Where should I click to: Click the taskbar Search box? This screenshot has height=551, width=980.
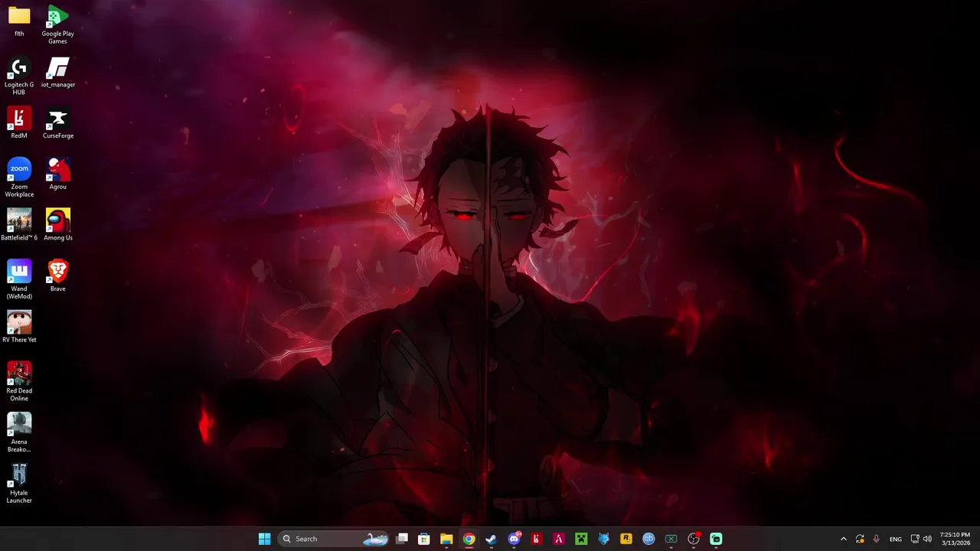tap(334, 539)
